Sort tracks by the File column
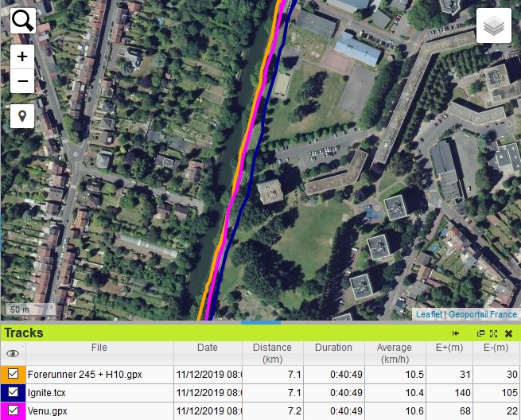Image resolution: width=521 pixels, height=420 pixels. pos(99,348)
